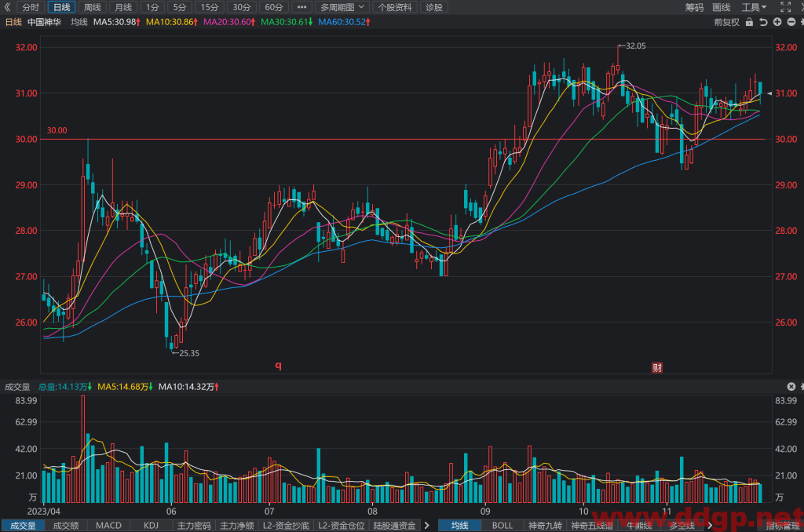This screenshot has width=804, height=532.
Task: Select the 主力净额 indicator tab
Action: 237,526
